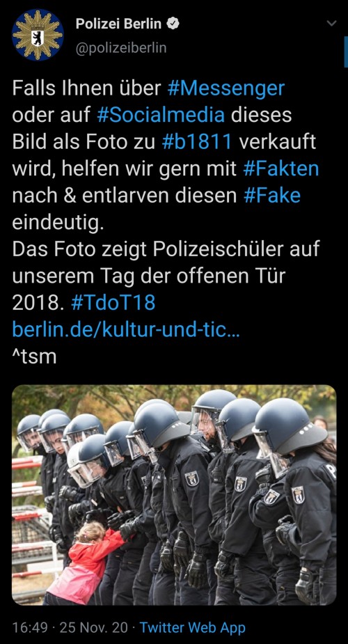Open the #TdoT18 hashtag
Image resolution: width=348 pixels, height=644 pixels.
(113, 302)
